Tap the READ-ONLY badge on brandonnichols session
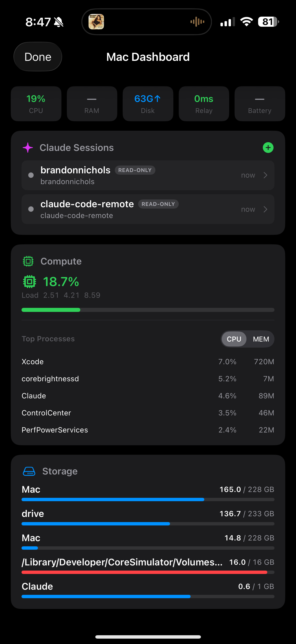Image resolution: width=296 pixels, height=644 pixels. point(135,170)
